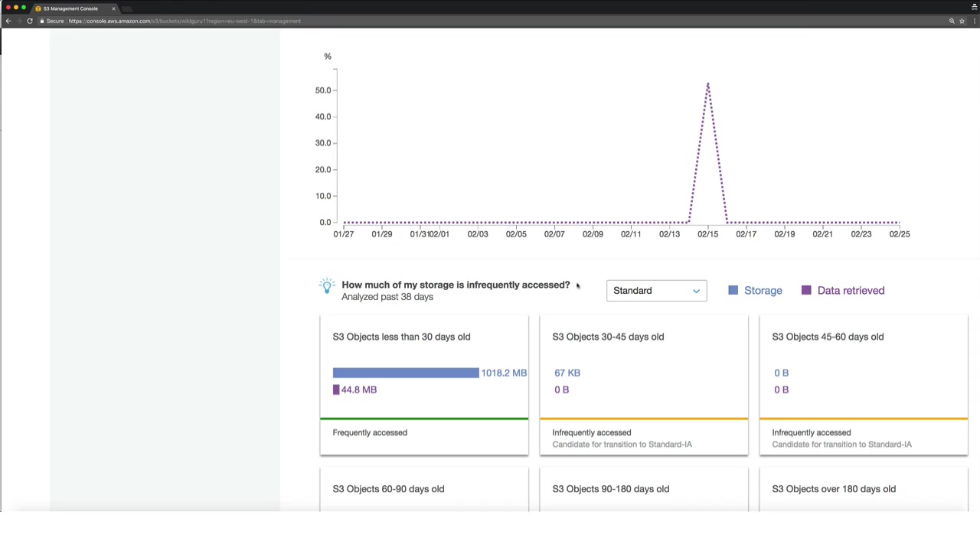Image resolution: width=980 pixels, height=551 pixels.
Task: Open the browser zoom magnifier icon
Action: (952, 21)
